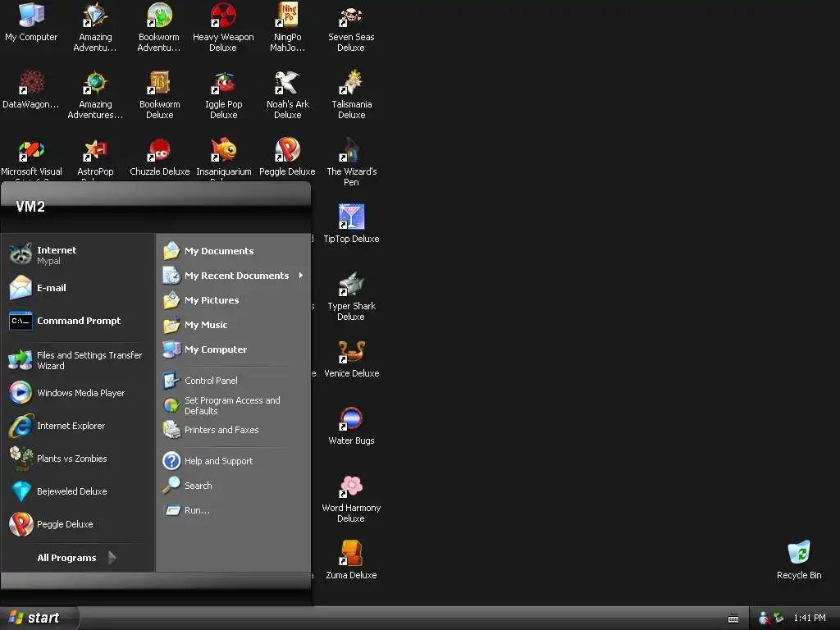Image resolution: width=840 pixels, height=630 pixels.
Task: Launch the Typer Shark Deluxe shortcut
Action: click(351, 297)
